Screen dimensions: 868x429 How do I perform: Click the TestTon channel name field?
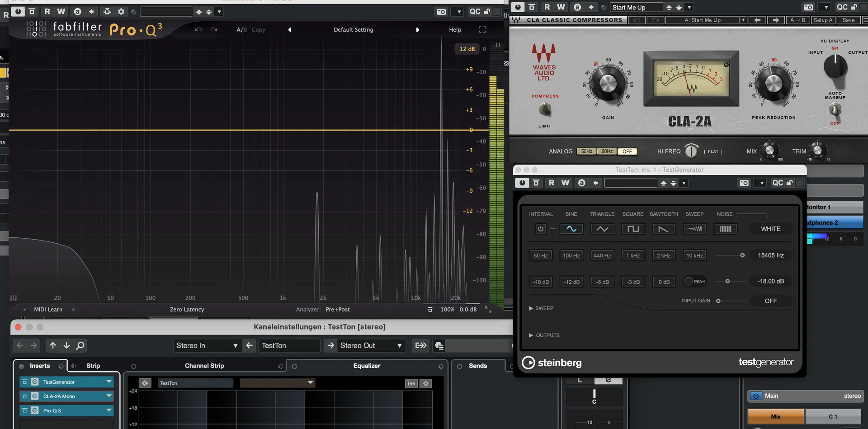click(289, 345)
